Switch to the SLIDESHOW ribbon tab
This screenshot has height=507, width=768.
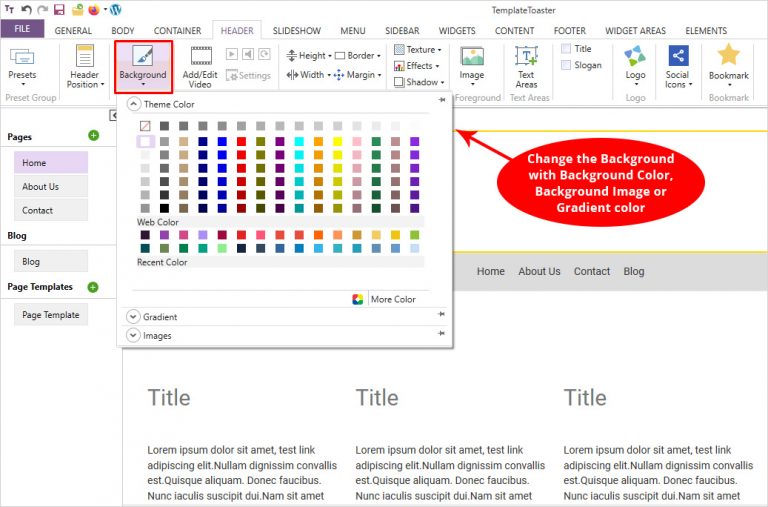tap(296, 31)
